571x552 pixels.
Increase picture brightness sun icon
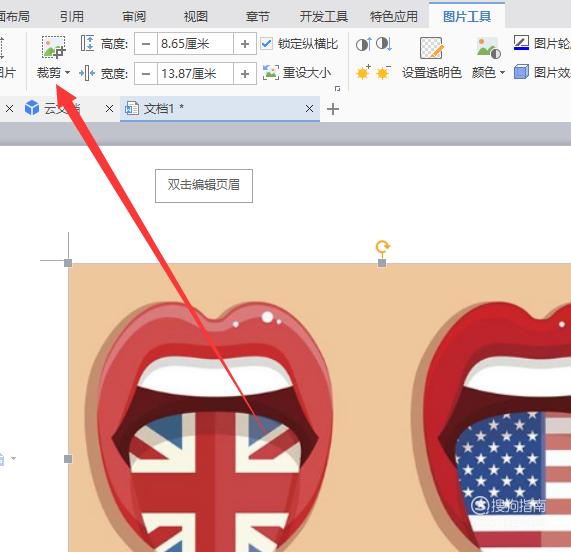(363, 72)
